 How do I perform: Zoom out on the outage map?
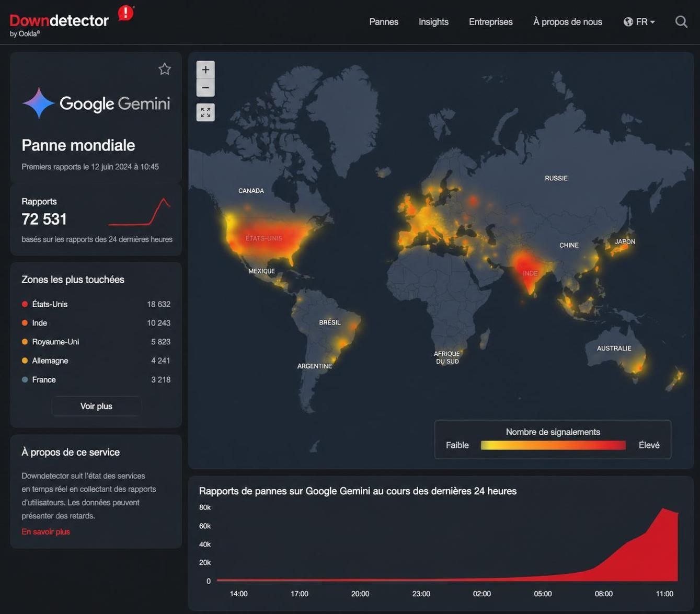(x=205, y=87)
